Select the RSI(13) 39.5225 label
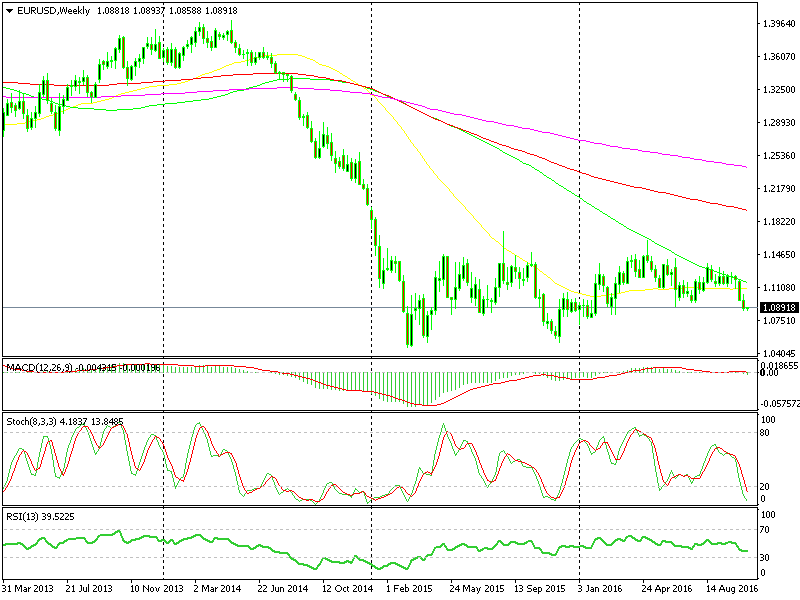This screenshot has width=800, height=600. (40, 516)
